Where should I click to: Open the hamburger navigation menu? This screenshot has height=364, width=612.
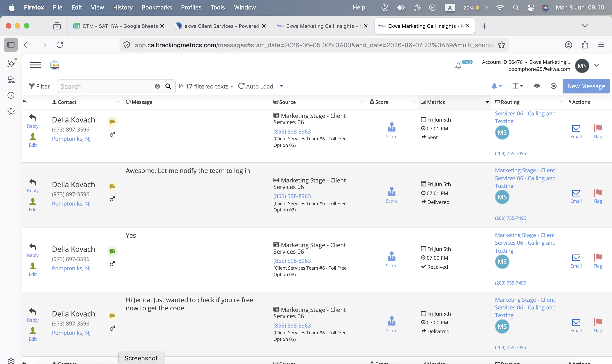35,65
